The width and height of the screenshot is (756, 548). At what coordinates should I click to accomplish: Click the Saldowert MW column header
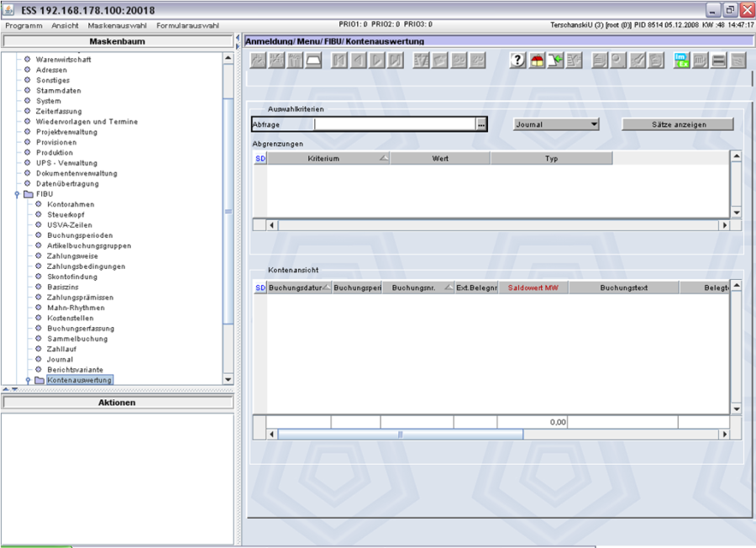[533, 287]
